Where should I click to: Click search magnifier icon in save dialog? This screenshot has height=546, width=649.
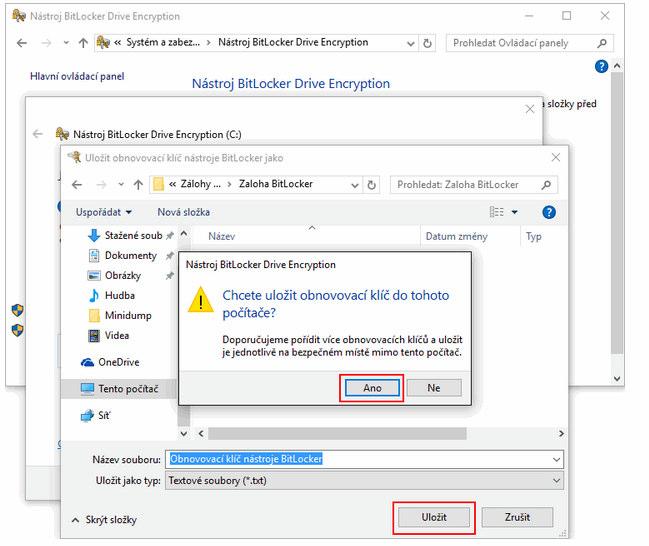[546, 185]
